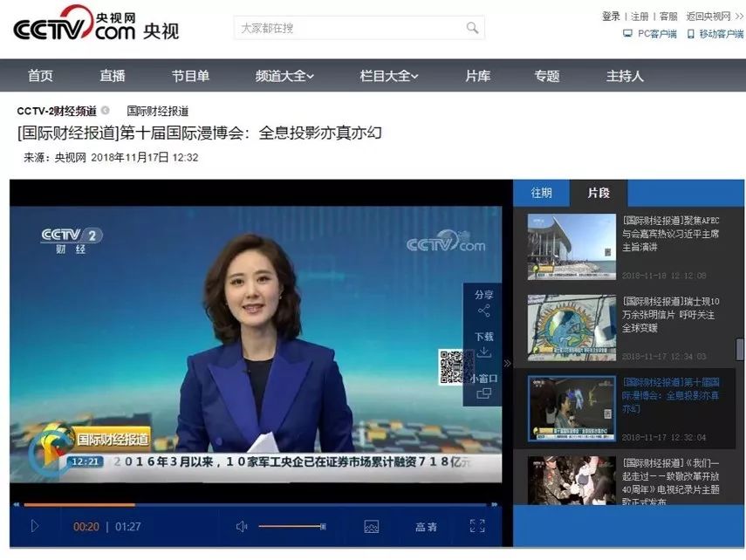The image size is (746, 560).
Task: Click the screenshot picture icon in player
Action: [x=371, y=526]
